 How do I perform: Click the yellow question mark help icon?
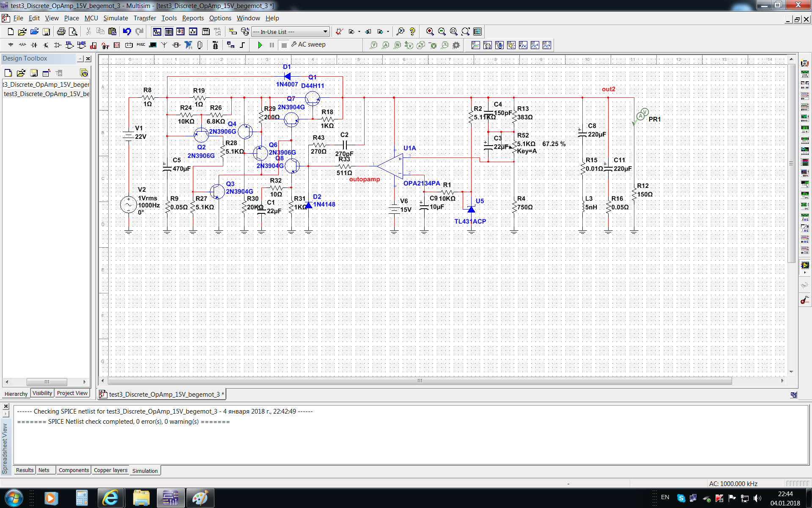412,32
